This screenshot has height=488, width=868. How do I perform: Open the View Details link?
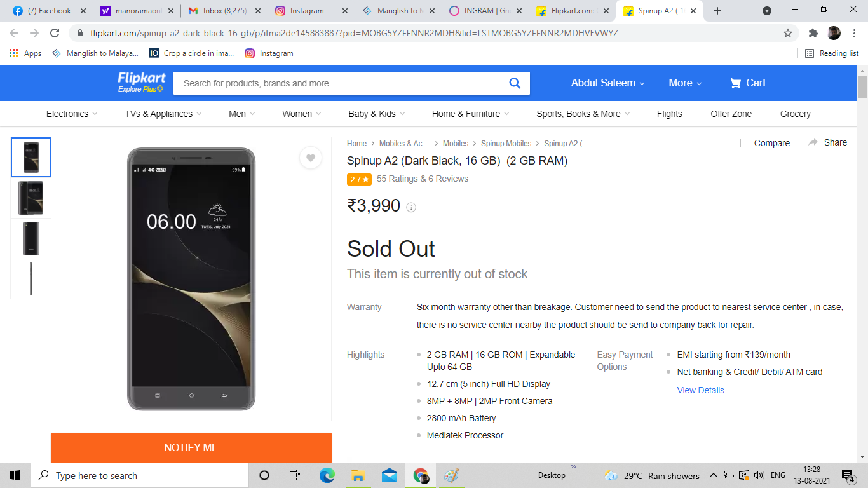700,390
